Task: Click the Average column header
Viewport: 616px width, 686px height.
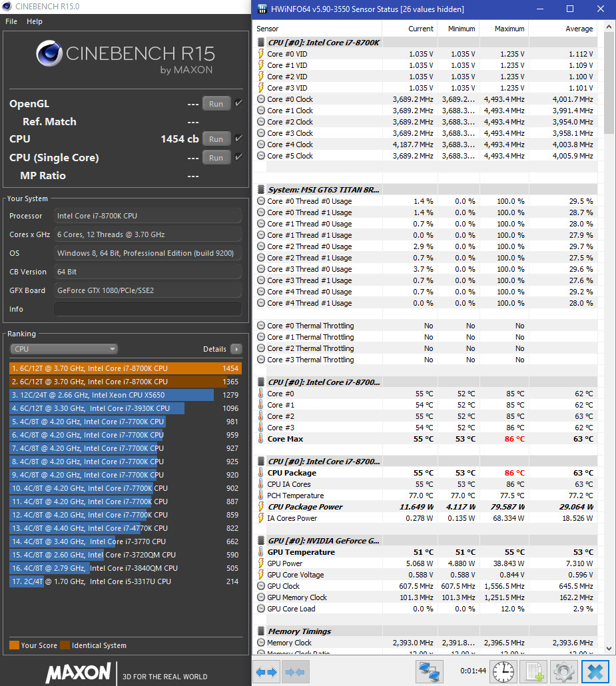Action: tap(579, 29)
